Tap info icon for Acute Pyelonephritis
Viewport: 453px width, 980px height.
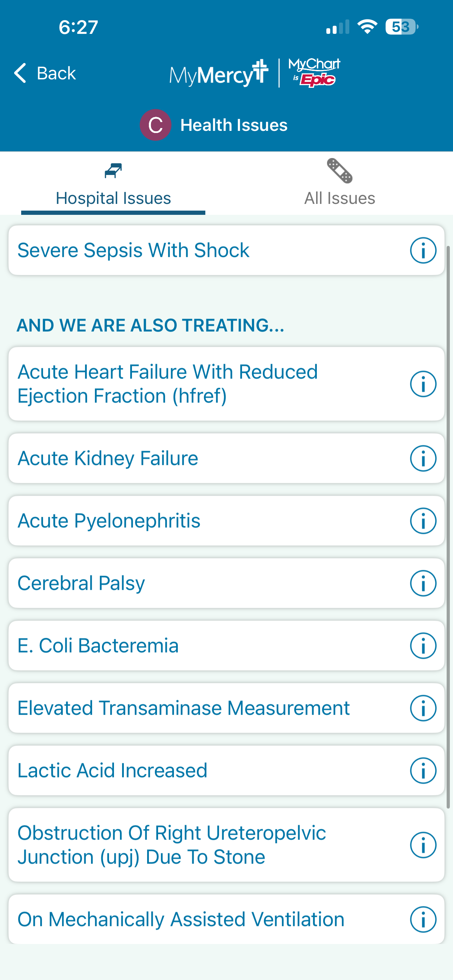pyautogui.click(x=423, y=521)
